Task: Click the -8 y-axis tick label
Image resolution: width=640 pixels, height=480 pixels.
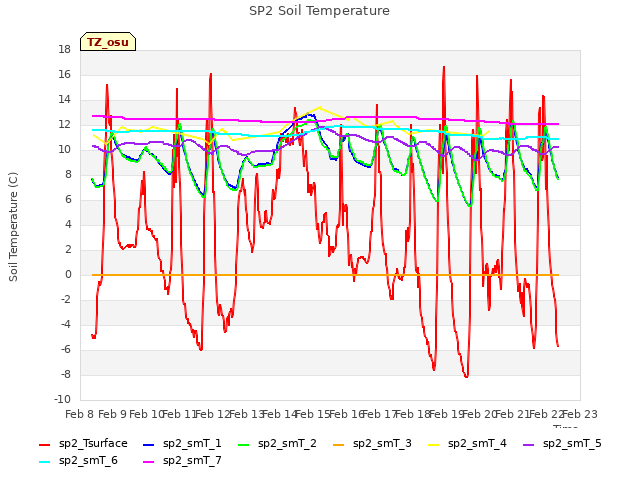Action: tap(64, 374)
